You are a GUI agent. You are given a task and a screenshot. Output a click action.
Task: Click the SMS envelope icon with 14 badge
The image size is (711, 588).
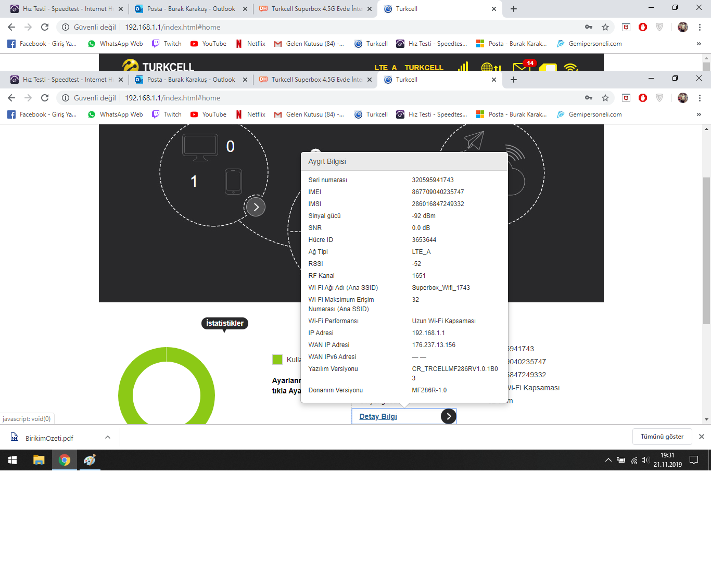click(x=522, y=67)
